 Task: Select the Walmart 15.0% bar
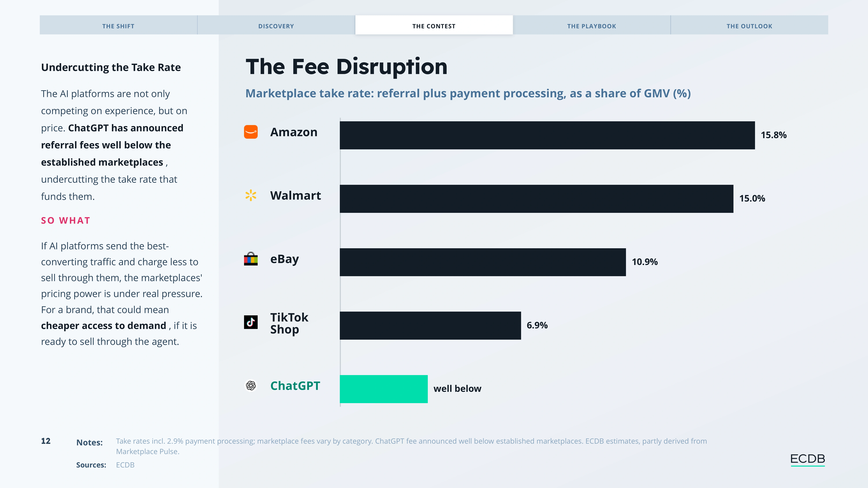click(x=536, y=199)
